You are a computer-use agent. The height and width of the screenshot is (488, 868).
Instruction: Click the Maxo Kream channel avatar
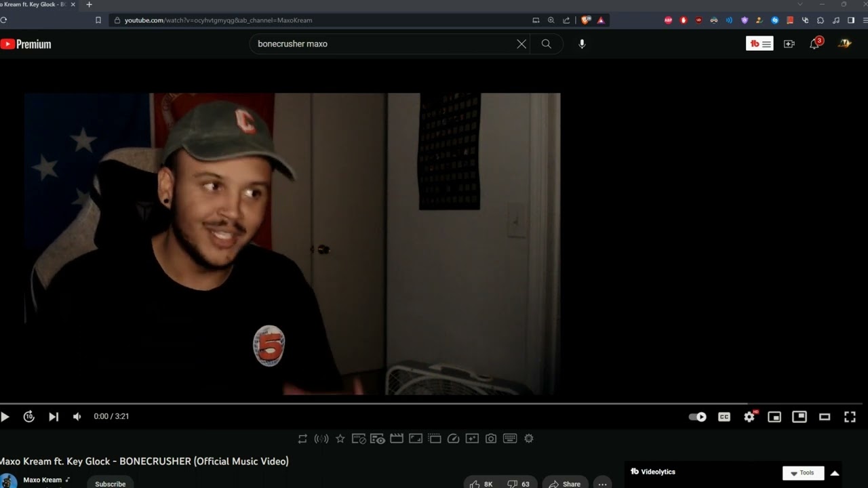point(8,481)
